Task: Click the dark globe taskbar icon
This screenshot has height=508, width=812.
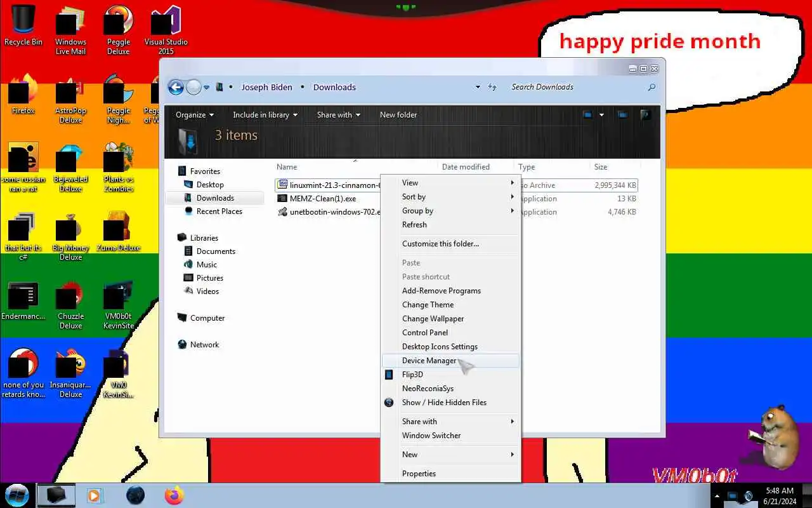Action: (135, 495)
